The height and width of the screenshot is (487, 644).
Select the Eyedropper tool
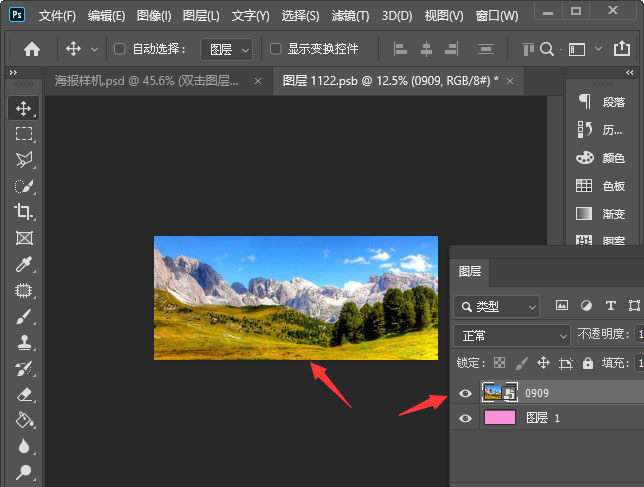tap(24, 264)
